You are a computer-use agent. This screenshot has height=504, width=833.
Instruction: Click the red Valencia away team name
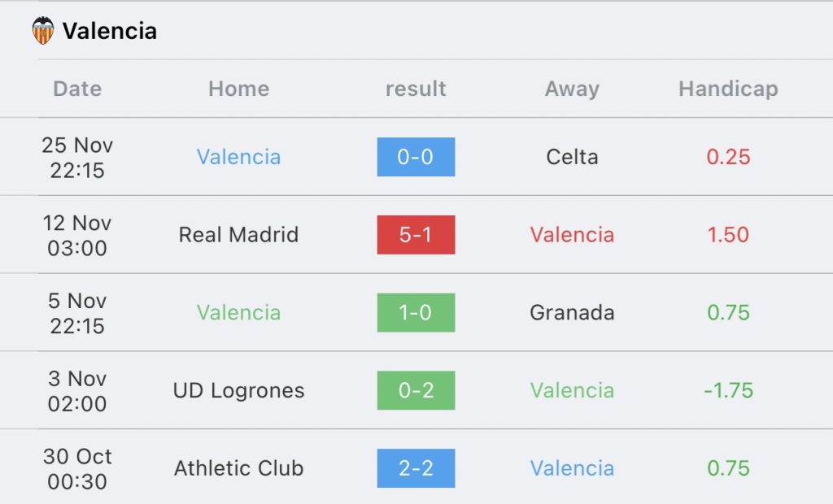(x=572, y=235)
